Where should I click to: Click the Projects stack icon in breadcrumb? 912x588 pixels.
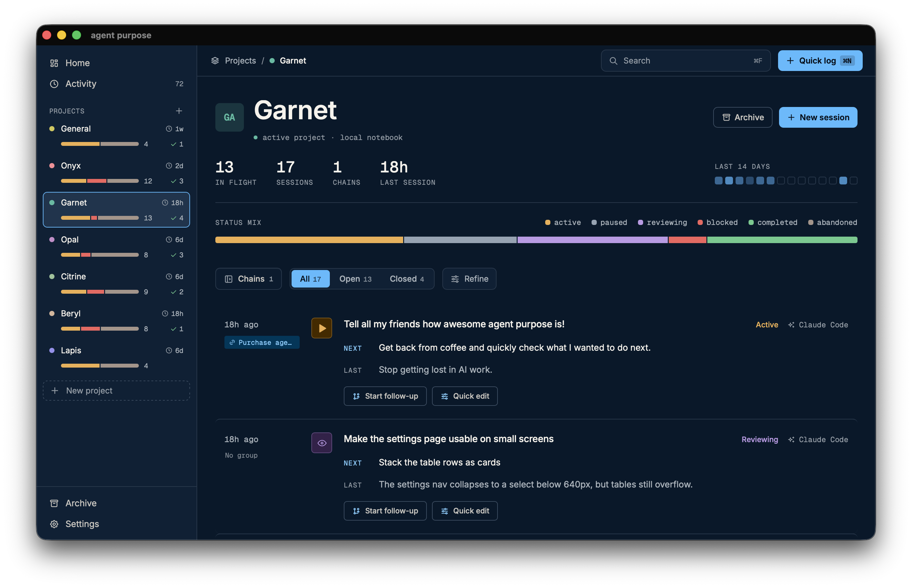[215, 61]
